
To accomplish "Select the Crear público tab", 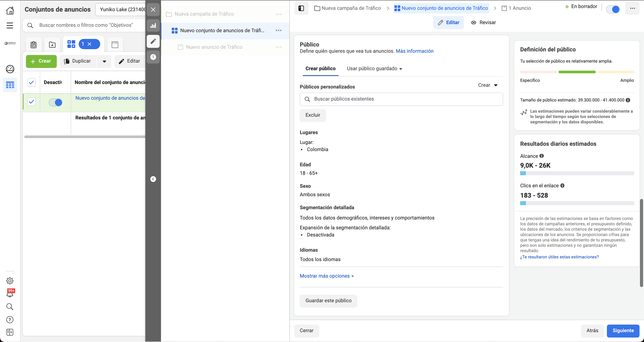I will [x=320, y=68].
